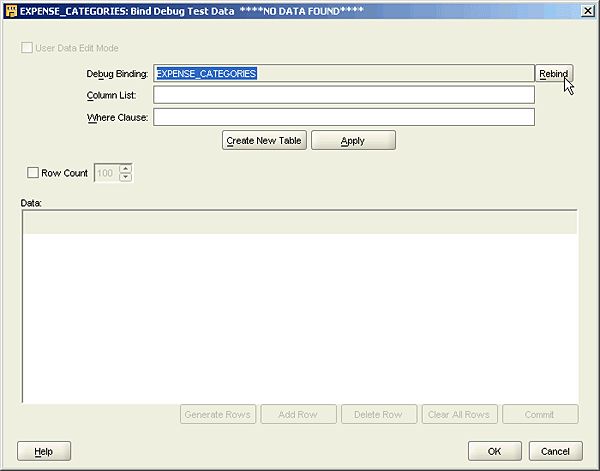Click the Debug Binding label
Viewport: 600px width, 471px height.
tap(117, 73)
